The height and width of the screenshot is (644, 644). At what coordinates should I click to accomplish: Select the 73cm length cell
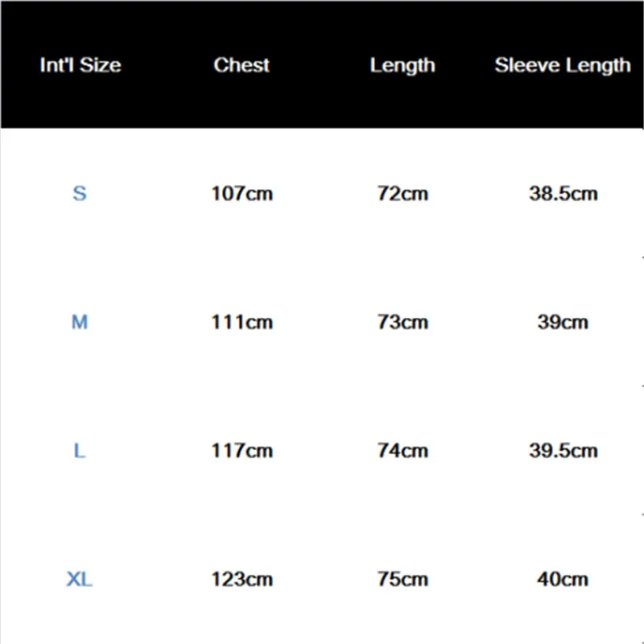click(x=402, y=322)
